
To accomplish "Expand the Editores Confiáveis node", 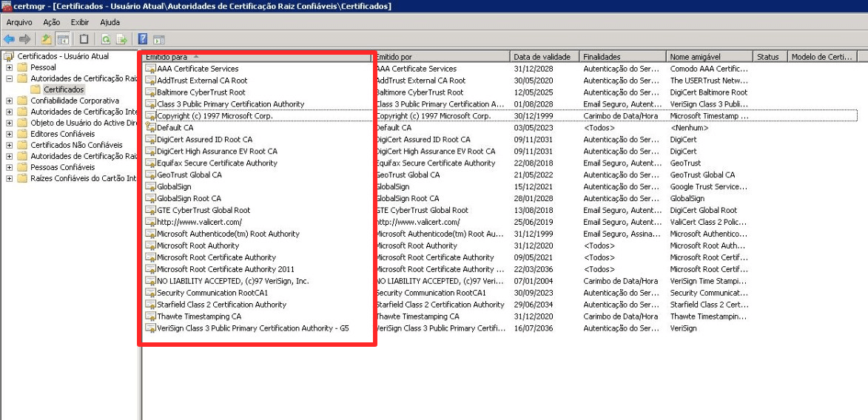I will (x=10, y=134).
